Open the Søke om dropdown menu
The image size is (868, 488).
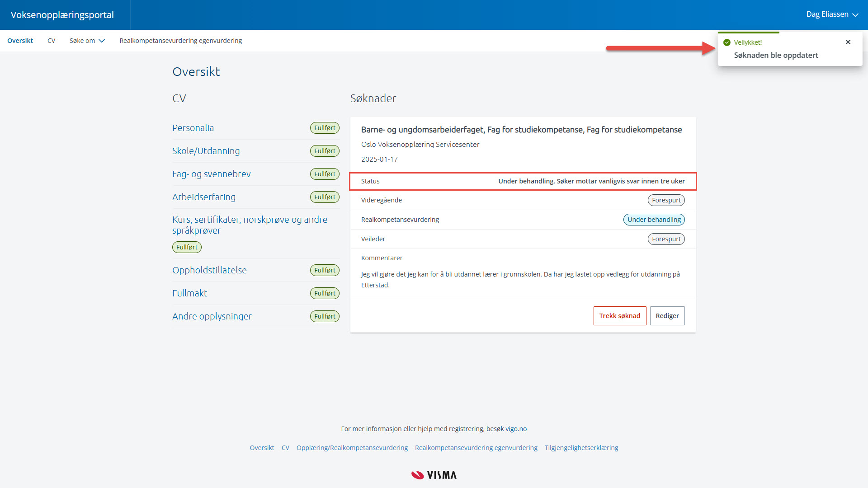pyautogui.click(x=87, y=41)
